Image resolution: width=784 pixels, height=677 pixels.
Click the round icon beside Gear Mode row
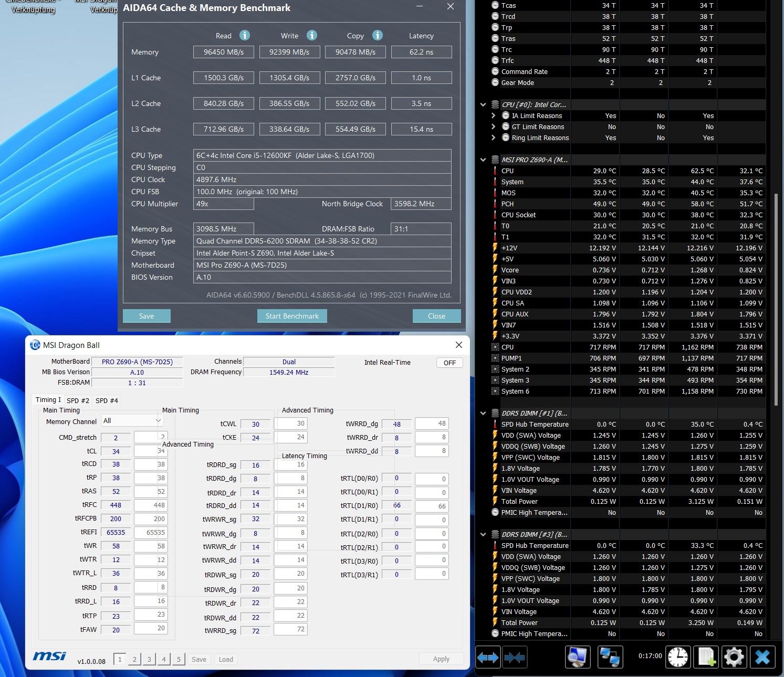[495, 82]
